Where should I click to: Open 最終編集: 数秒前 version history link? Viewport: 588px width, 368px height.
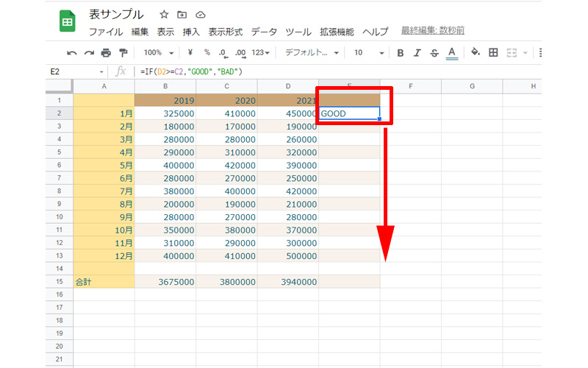tap(433, 30)
